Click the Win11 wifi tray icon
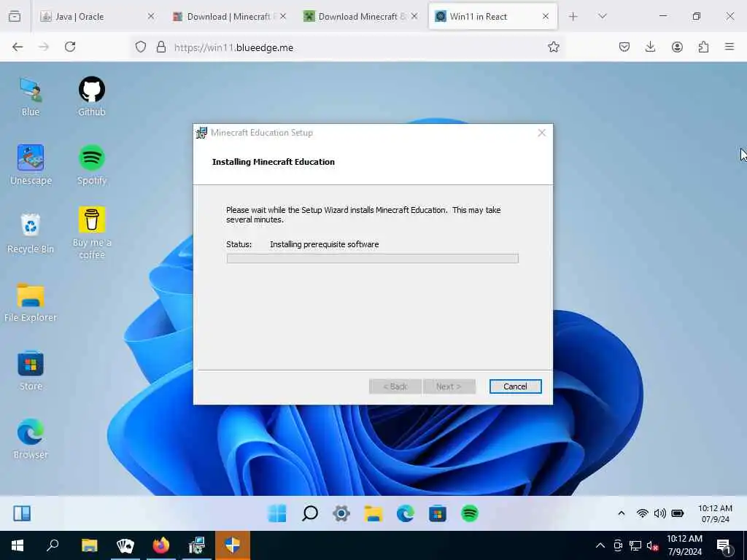 642,513
